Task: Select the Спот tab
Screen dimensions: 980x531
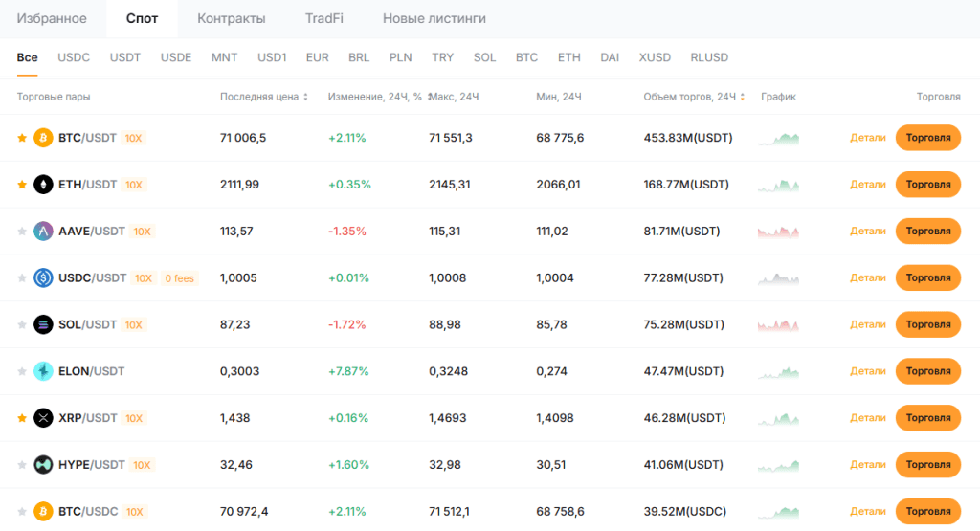Action: tap(142, 19)
